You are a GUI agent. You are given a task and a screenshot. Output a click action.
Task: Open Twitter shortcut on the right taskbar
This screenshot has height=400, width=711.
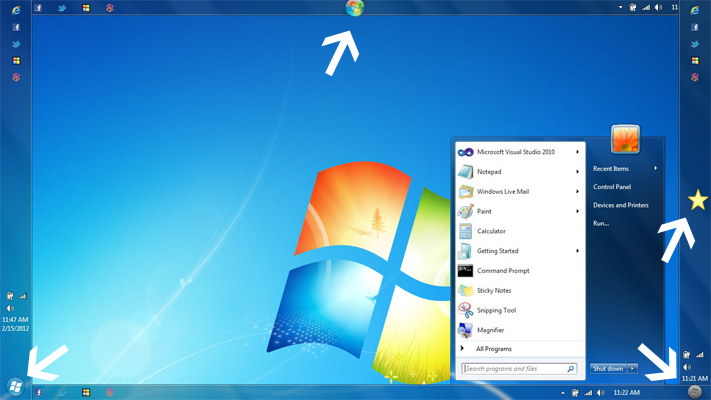coord(695,44)
